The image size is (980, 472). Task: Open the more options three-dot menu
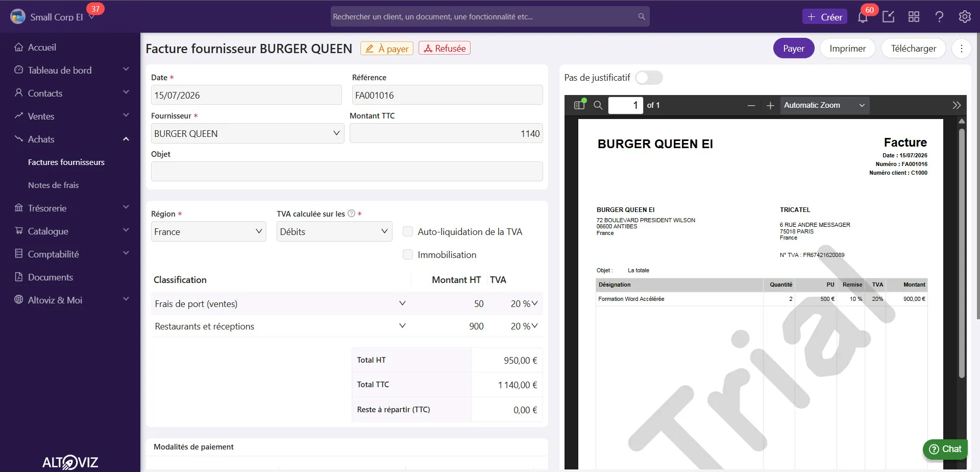962,49
